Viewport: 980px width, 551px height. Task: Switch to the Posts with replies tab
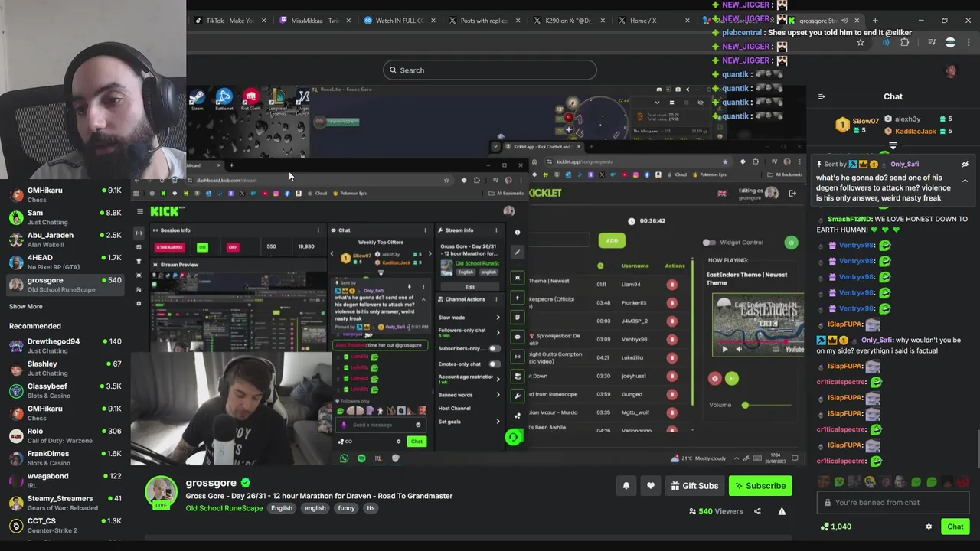coord(483,21)
